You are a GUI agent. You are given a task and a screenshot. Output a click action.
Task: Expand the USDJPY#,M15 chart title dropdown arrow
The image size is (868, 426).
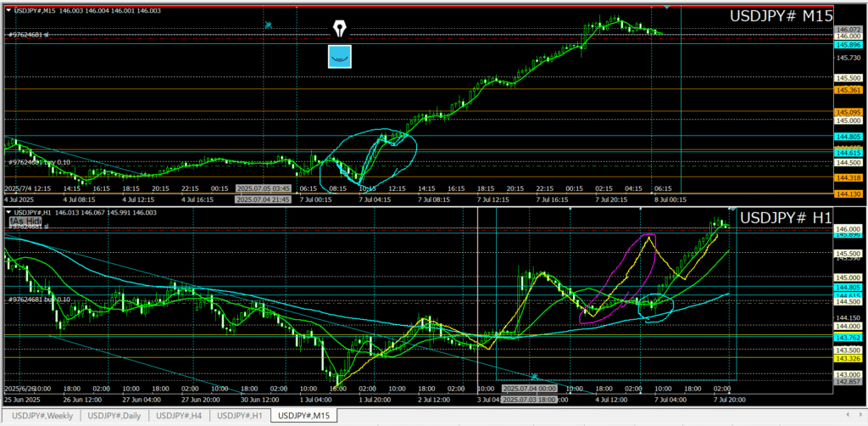(8, 10)
